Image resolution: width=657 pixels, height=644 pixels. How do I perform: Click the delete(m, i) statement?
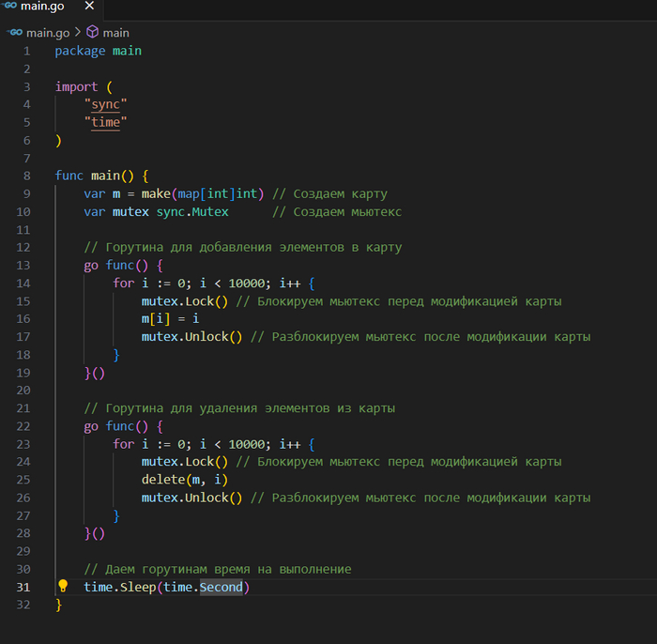pyautogui.click(x=184, y=480)
